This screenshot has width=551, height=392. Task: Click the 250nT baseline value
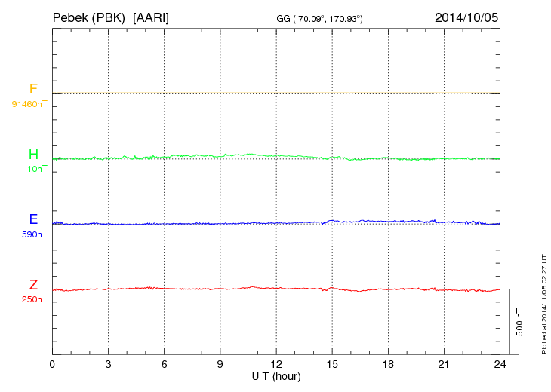[35, 299]
